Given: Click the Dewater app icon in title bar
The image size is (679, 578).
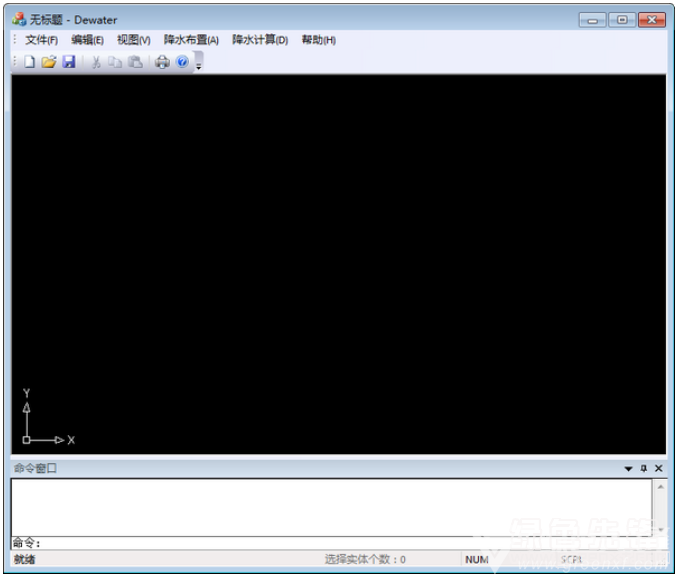Looking at the screenshot, I should pos(19,19).
